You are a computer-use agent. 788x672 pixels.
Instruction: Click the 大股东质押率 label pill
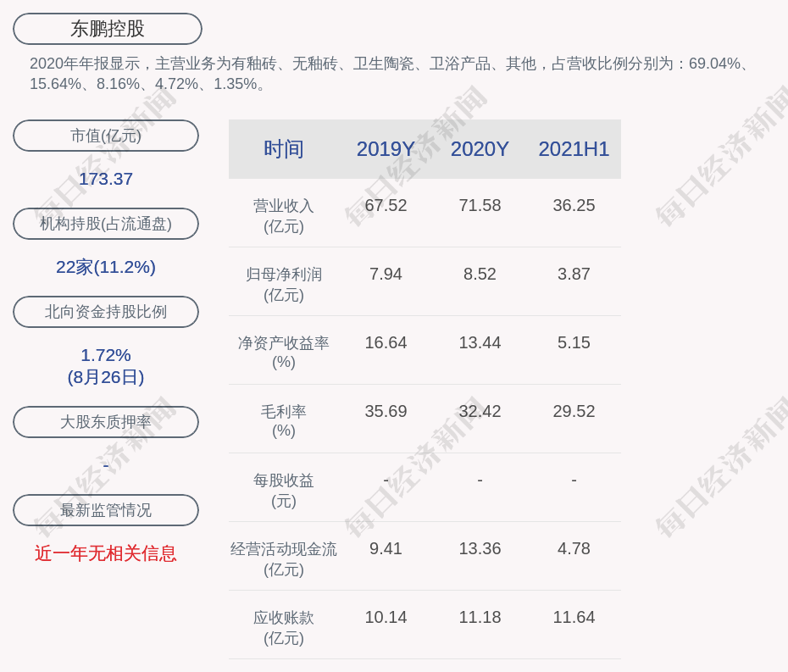(106, 422)
